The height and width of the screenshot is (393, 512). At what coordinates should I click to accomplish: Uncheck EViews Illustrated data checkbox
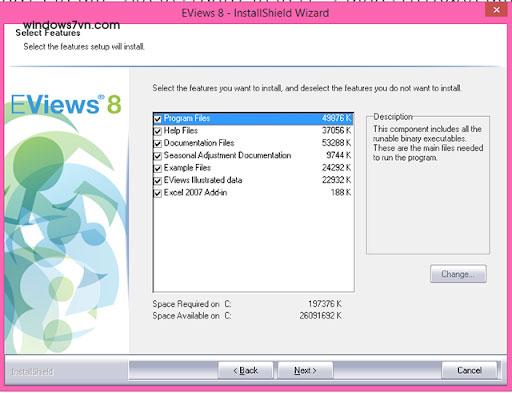158,180
